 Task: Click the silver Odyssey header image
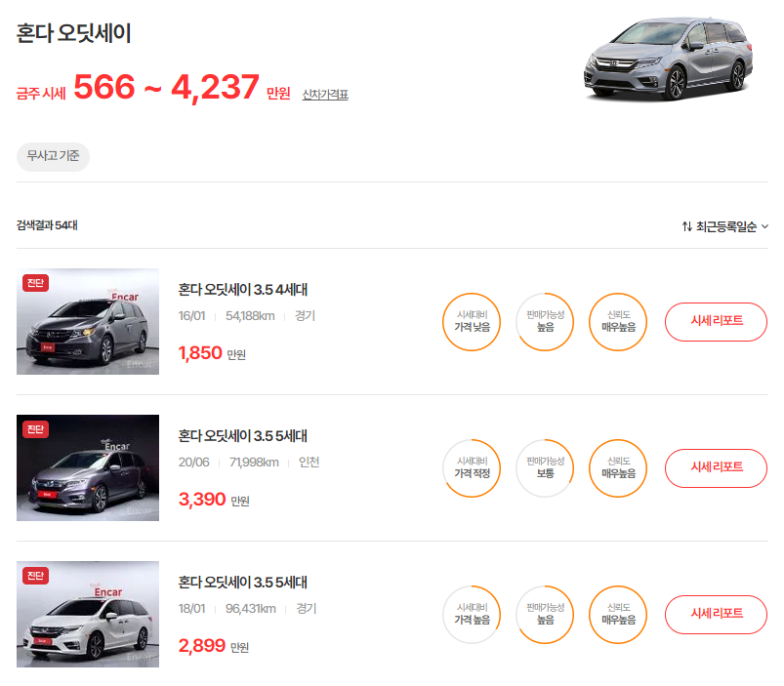[x=668, y=58]
